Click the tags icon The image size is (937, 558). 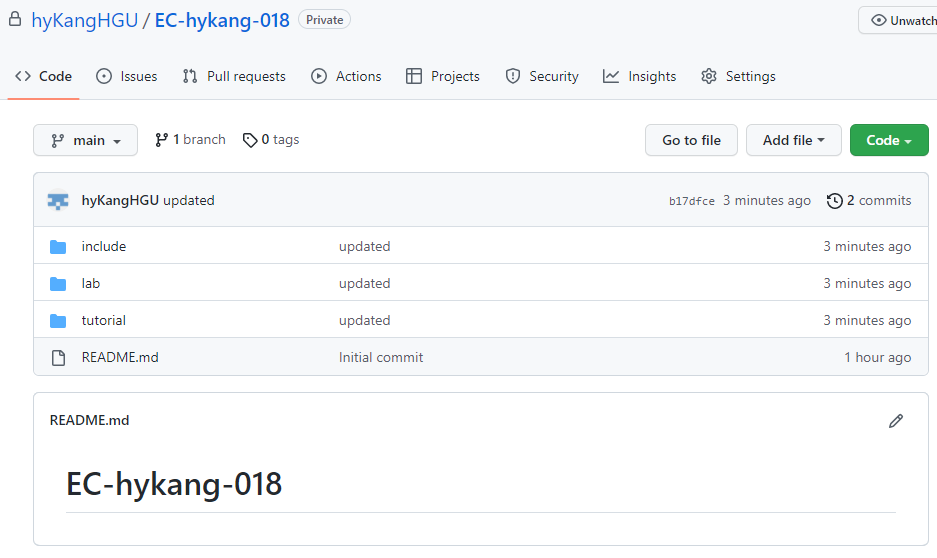[x=250, y=140]
